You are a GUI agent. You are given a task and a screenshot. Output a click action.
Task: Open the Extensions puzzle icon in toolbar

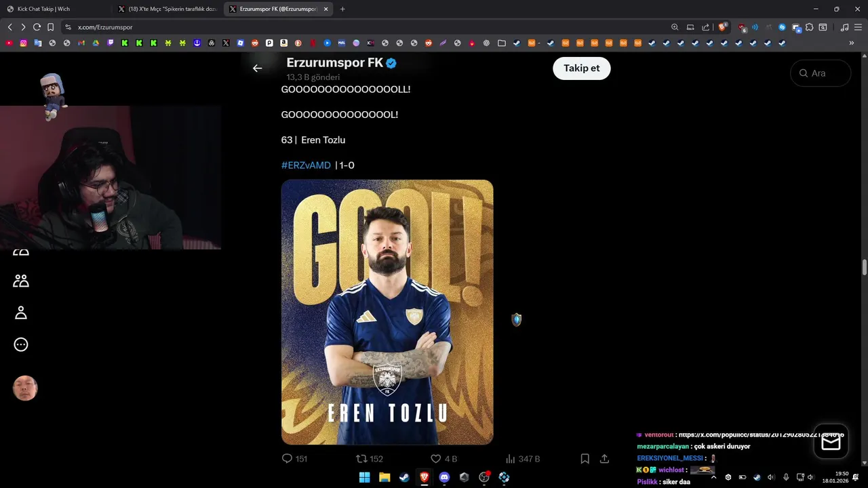[809, 27]
